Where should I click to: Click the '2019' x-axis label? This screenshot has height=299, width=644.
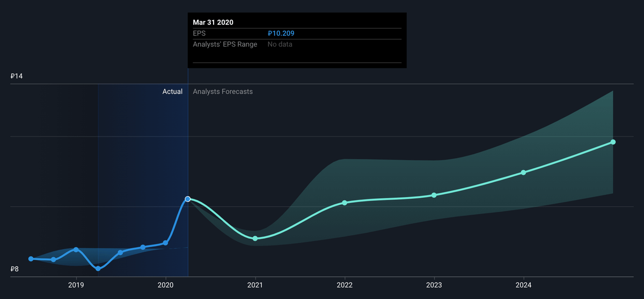[76, 285]
